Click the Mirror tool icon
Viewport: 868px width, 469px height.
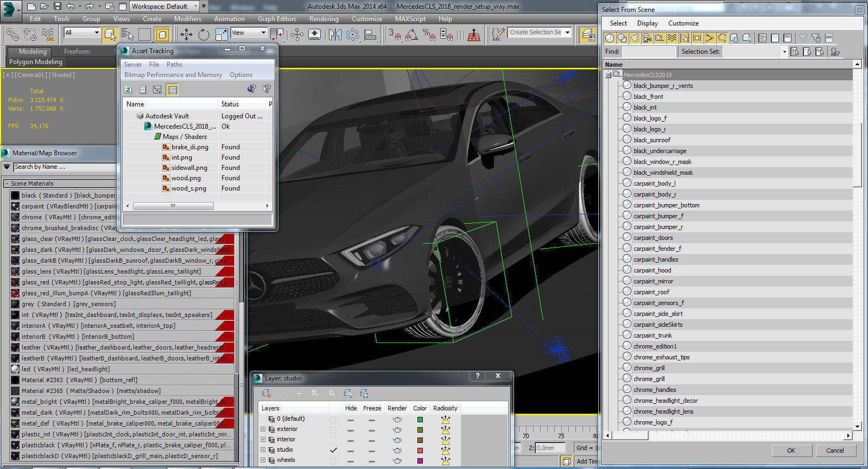pyautogui.click(x=335, y=35)
